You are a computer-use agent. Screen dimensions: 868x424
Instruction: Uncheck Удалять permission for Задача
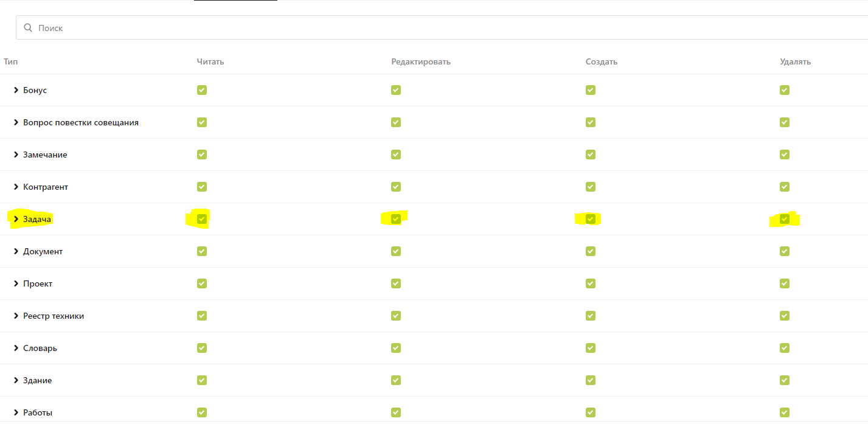785,219
